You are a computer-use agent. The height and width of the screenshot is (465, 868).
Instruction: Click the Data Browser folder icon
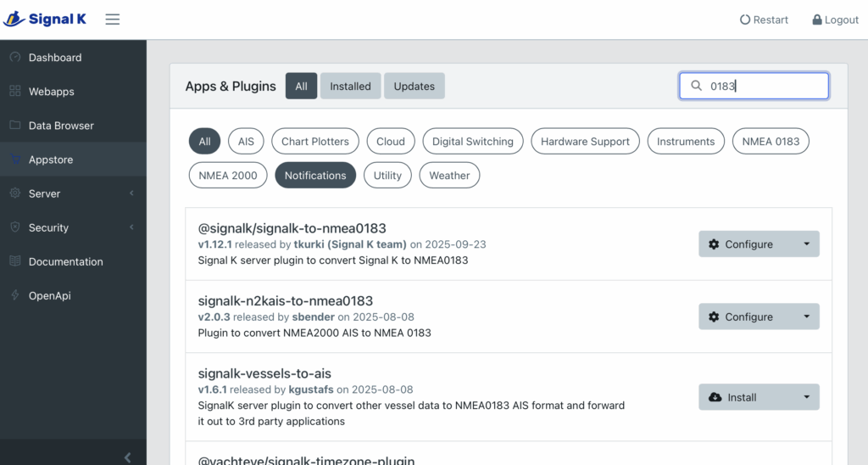[14, 126]
